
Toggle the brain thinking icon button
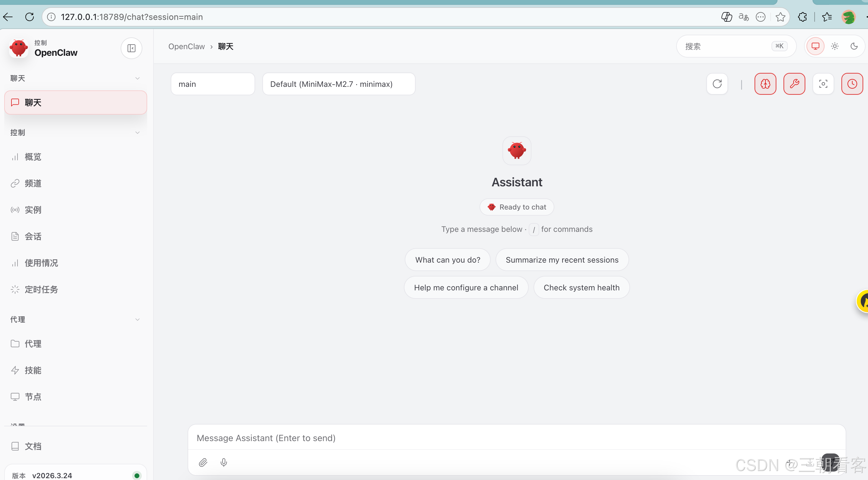click(x=765, y=84)
